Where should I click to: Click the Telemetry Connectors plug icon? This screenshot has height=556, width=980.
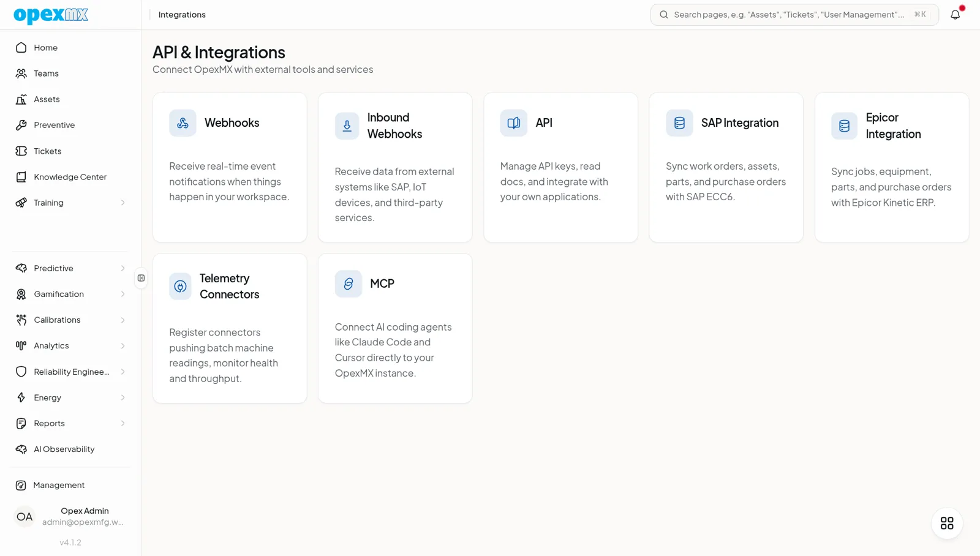point(180,287)
